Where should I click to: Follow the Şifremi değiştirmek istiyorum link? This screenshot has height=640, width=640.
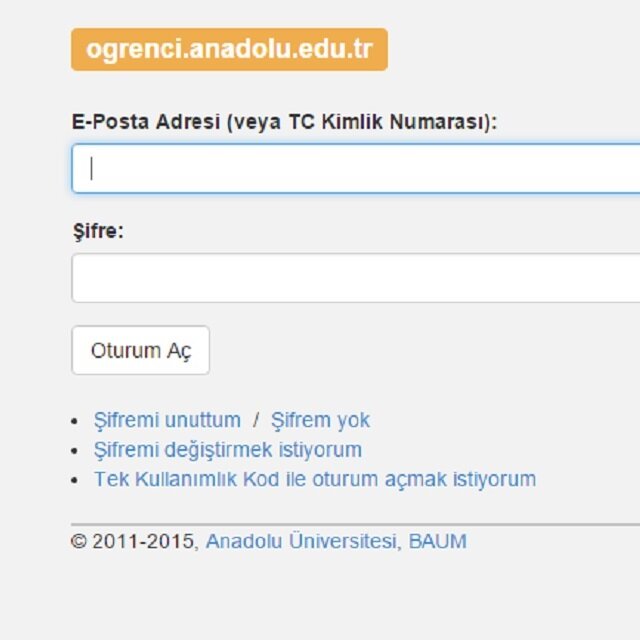228,450
